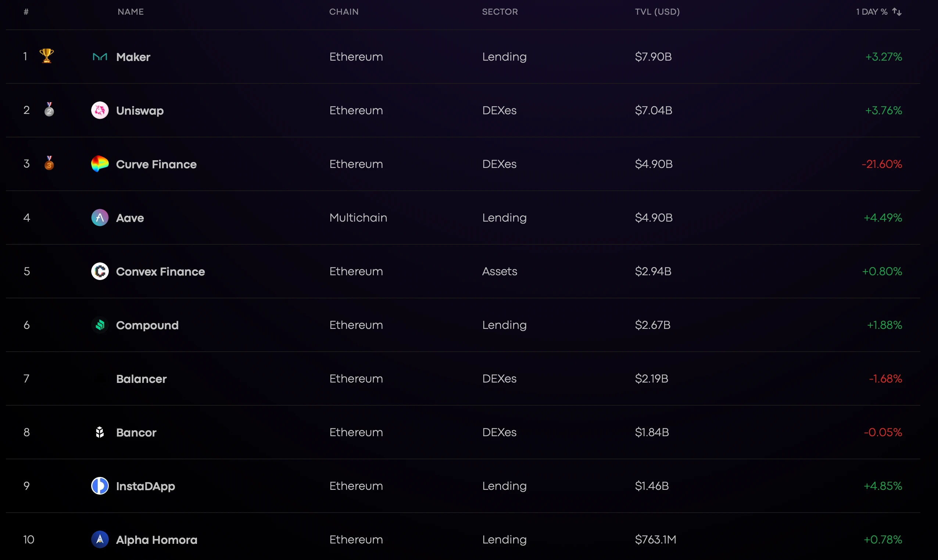Click the InstaDApp logo icon
This screenshot has height=560, width=938.
click(100, 486)
